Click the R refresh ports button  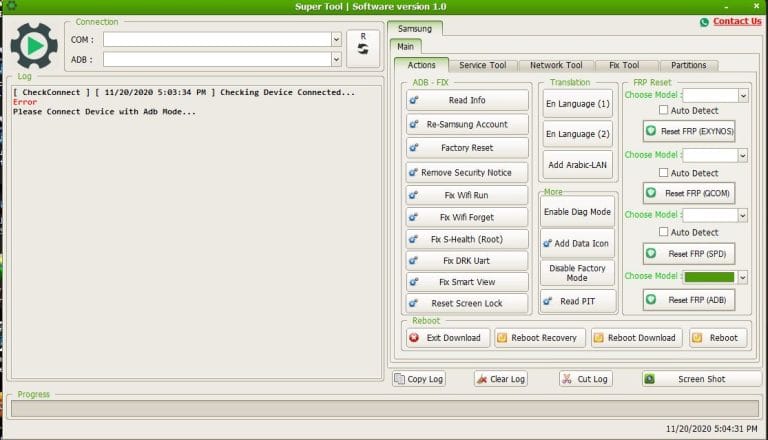363,49
